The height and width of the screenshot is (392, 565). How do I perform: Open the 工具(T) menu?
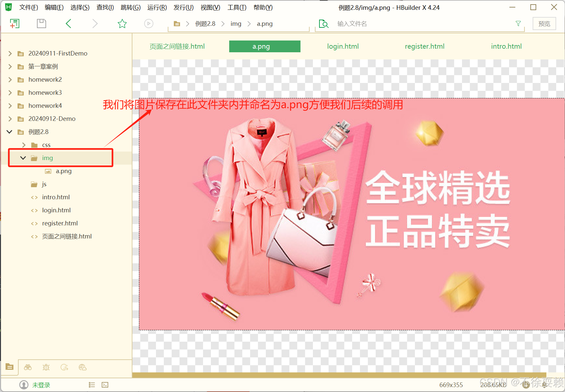pos(237,7)
